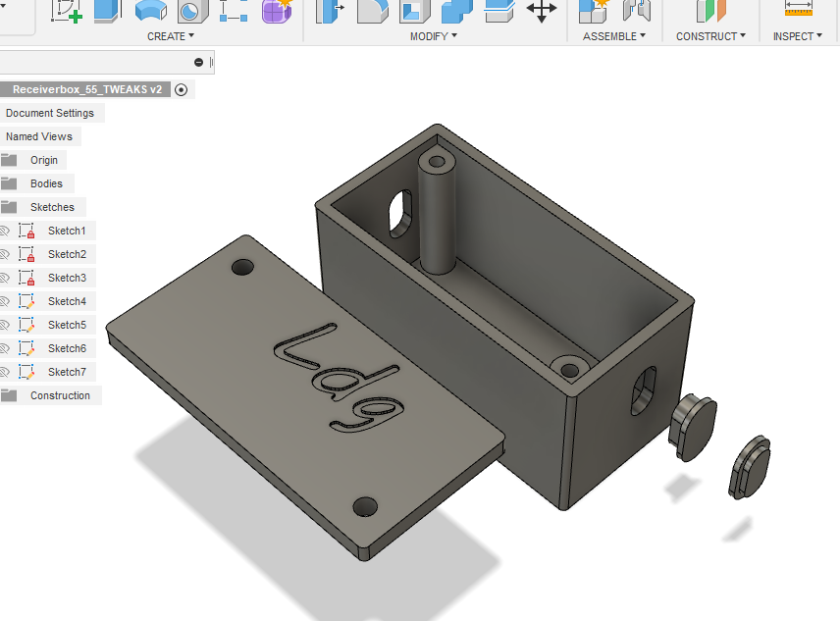Select the Shell tool
This screenshot has width=840, height=621.
point(415,11)
